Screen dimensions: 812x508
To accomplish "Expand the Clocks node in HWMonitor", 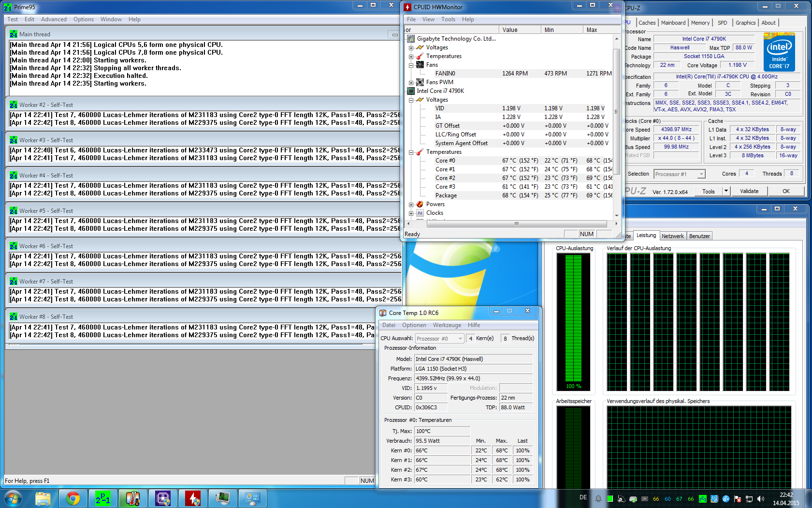I will click(411, 213).
